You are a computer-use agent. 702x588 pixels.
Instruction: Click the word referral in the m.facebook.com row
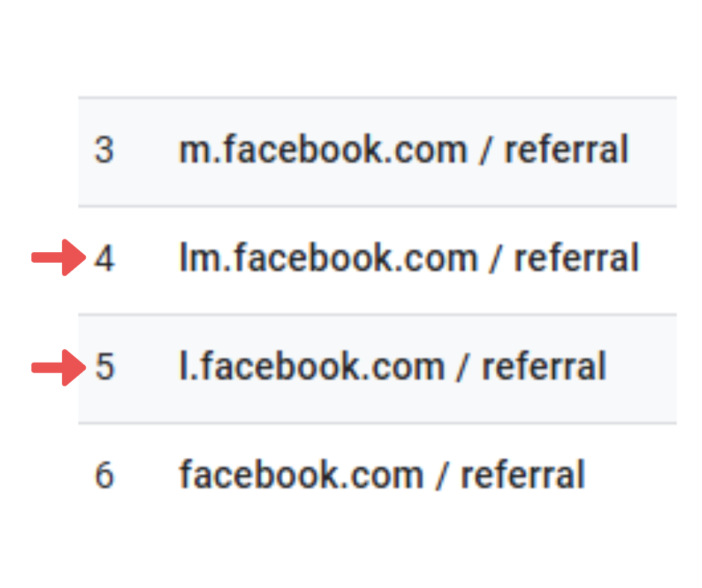click(x=566, y=149)
